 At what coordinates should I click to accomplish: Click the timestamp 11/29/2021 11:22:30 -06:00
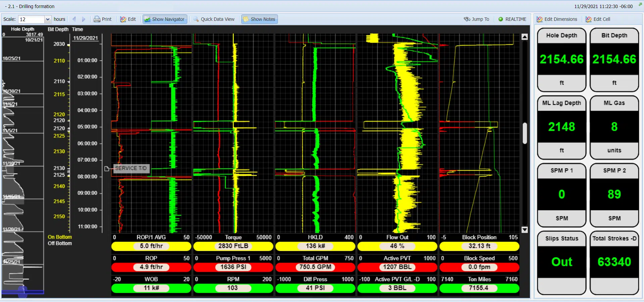[x=603, y=6]
